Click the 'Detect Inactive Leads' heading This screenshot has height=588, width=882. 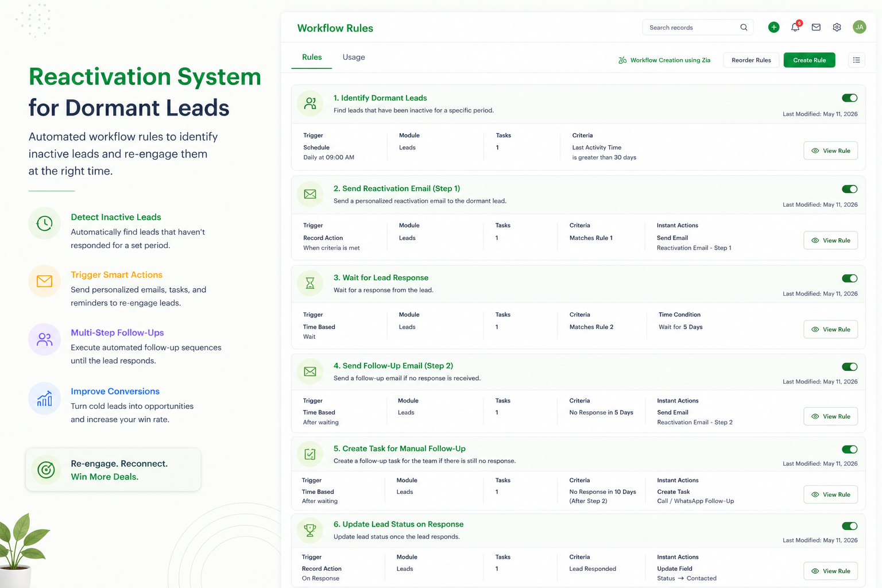click(x=116, y=217)
